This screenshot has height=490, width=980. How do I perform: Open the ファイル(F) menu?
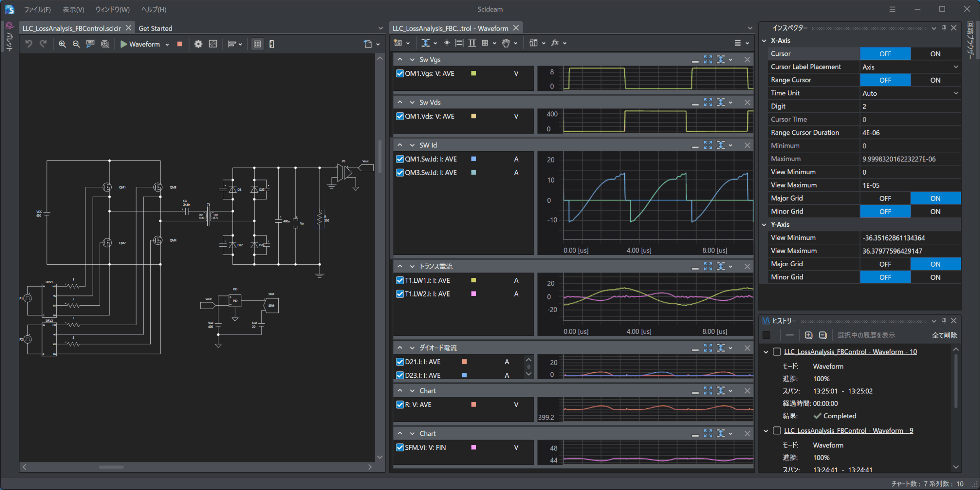37,10
